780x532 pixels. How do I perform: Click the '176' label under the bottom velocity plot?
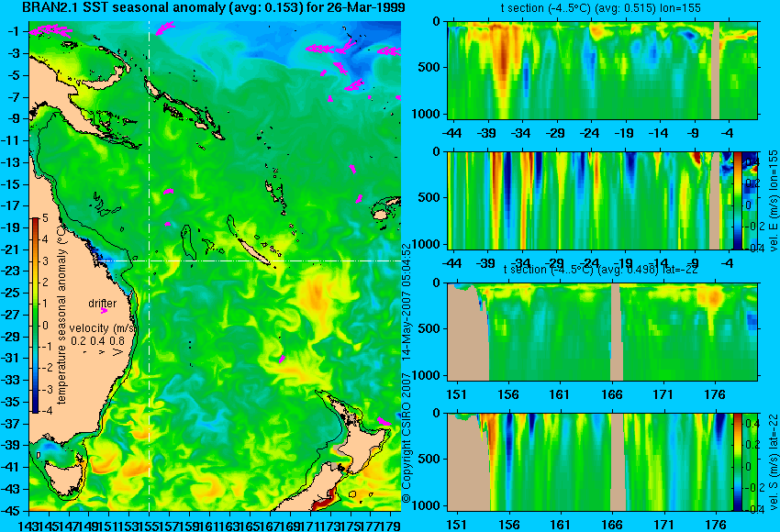coord(716,525)
